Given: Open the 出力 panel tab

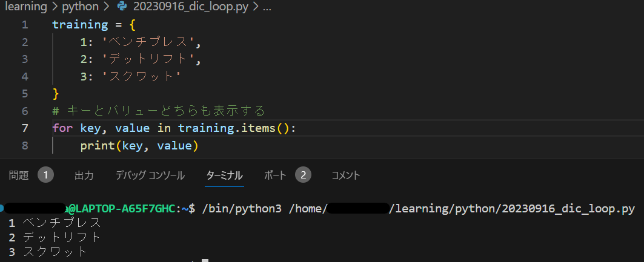Looking at the screenshot, I should coord(84,175).
